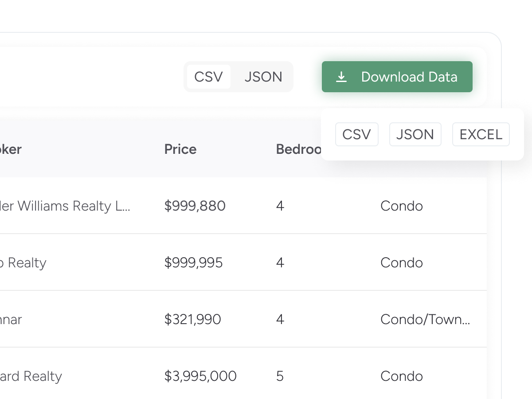
Task: Choose JSON from the download popup
Action: point(415,134)
